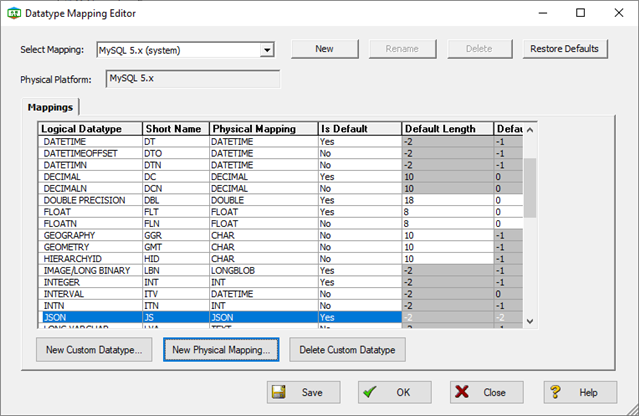Click the scroll down arrow of mappings table
This screenshot has width=639, height=416.
point(530,321)
